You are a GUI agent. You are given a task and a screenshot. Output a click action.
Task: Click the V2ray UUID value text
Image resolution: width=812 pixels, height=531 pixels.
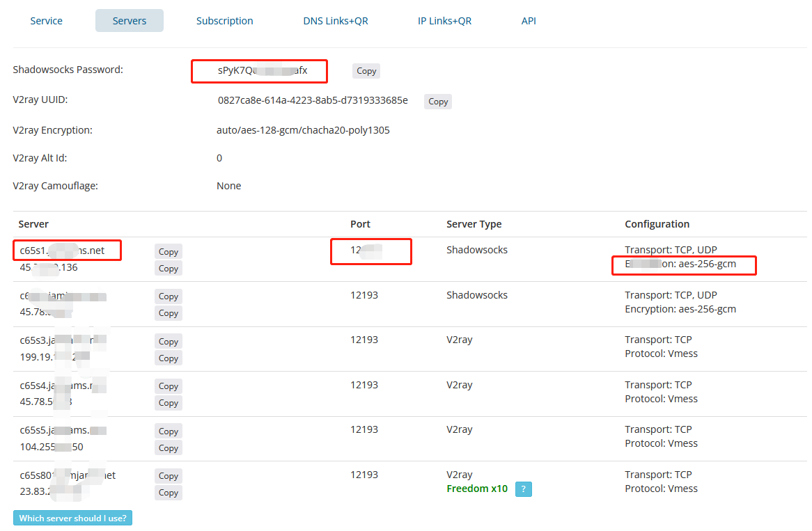pos(313,100)
